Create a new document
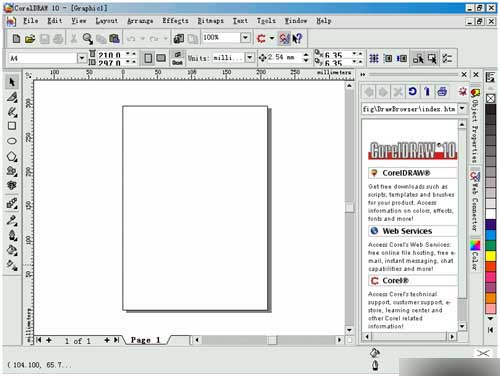 pos(16,39)
